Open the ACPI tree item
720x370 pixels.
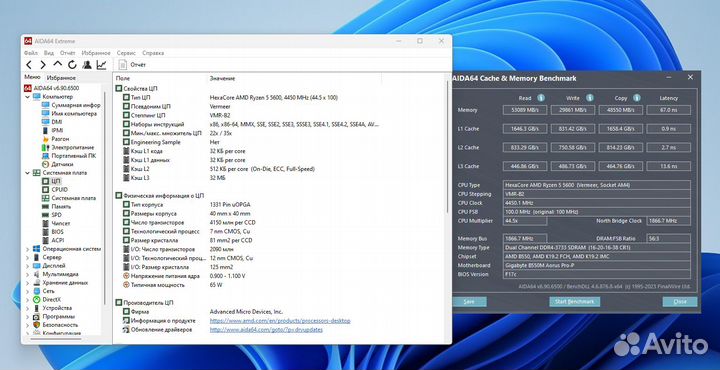point(53,240)
